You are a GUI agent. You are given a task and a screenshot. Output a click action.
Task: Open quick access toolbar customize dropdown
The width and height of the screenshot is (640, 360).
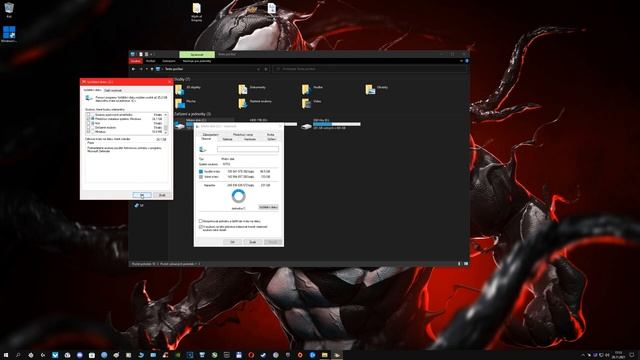coord(151,54)
